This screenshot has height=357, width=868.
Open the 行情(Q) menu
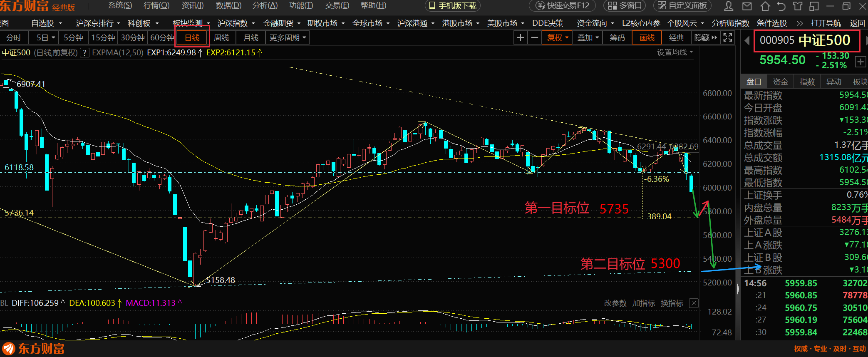click(156, 5)
